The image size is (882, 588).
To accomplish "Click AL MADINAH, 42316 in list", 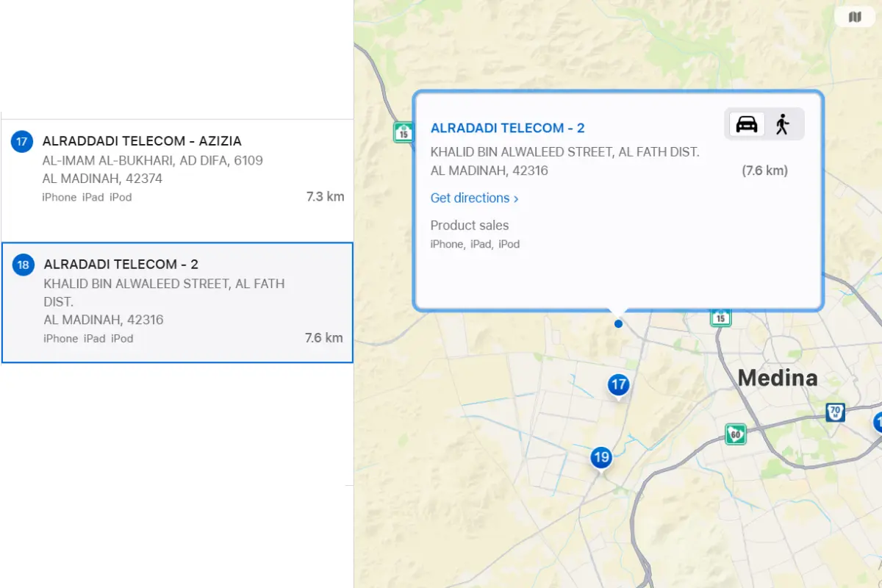I will (104, 320).
